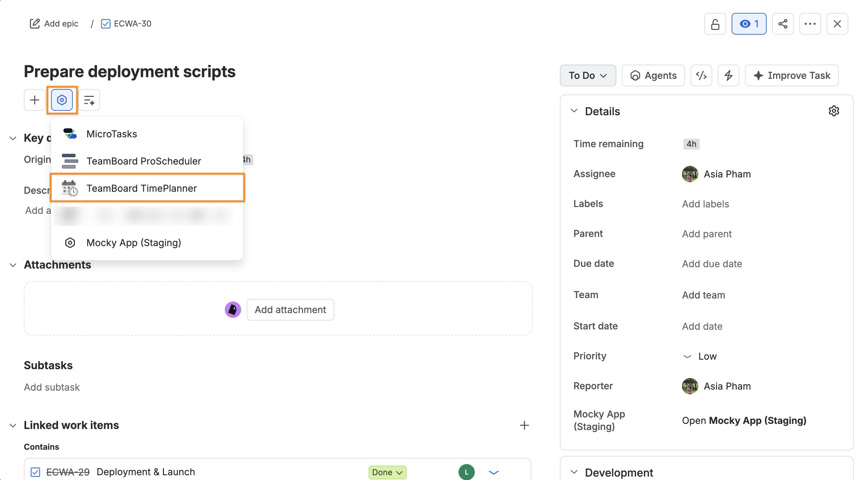Click the apps hexagon icon button
Screen dimensions: 868x480
(62, 100)
